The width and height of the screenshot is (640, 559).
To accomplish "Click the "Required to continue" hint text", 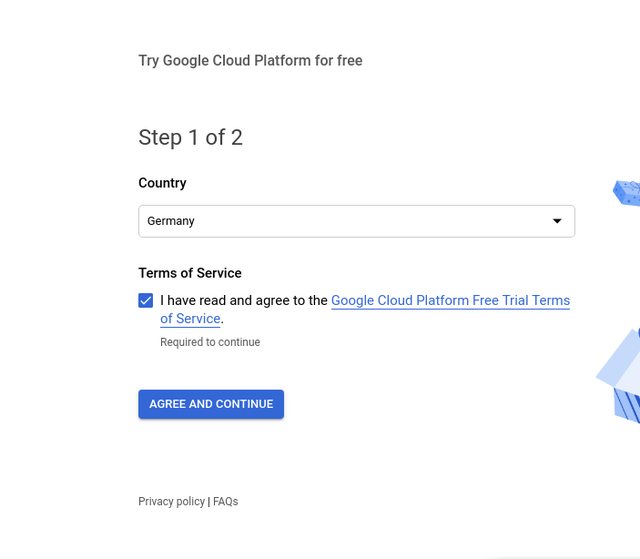I will pyautogui.click(x=210, y=342).
